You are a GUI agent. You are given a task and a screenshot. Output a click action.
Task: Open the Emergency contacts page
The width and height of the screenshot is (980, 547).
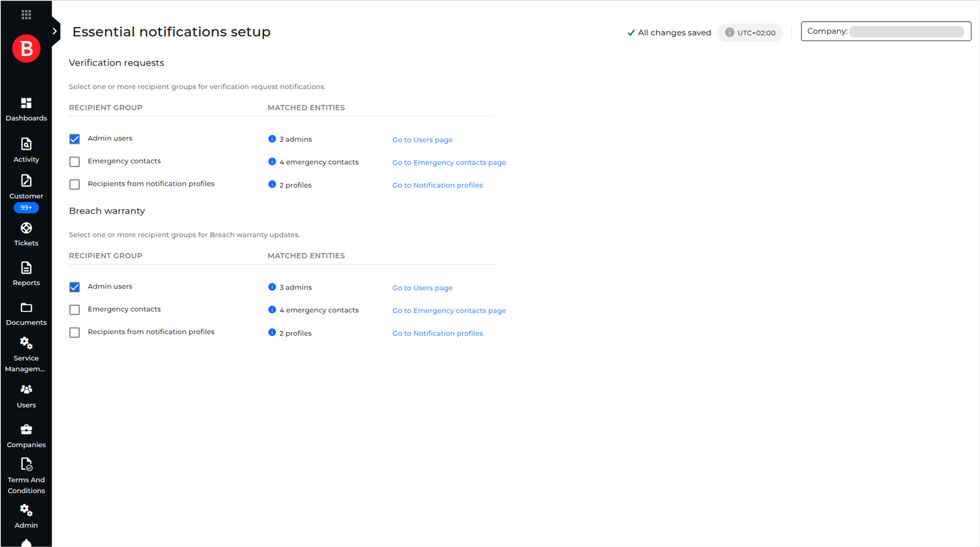[449, 162]
